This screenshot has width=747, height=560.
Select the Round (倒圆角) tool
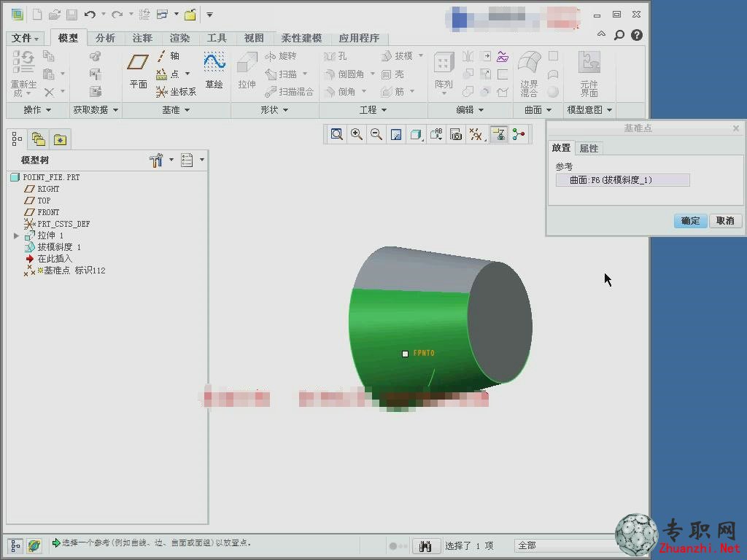[x=344, y=74]
